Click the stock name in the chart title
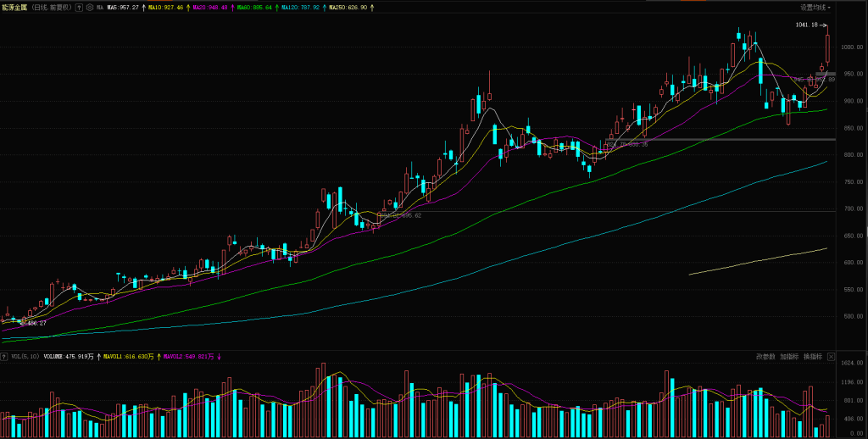This screenshot has height=439, width=868. tap(14, 7)
